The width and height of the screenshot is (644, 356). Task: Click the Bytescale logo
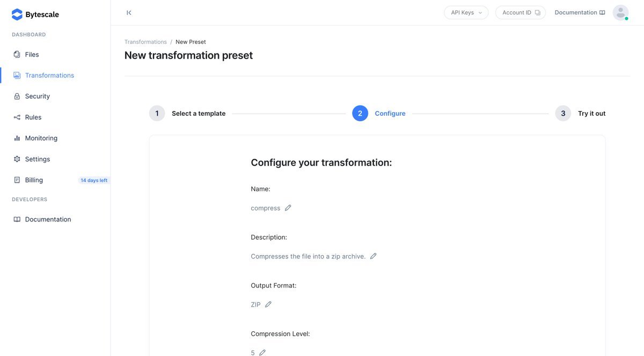tap(35, 14)
